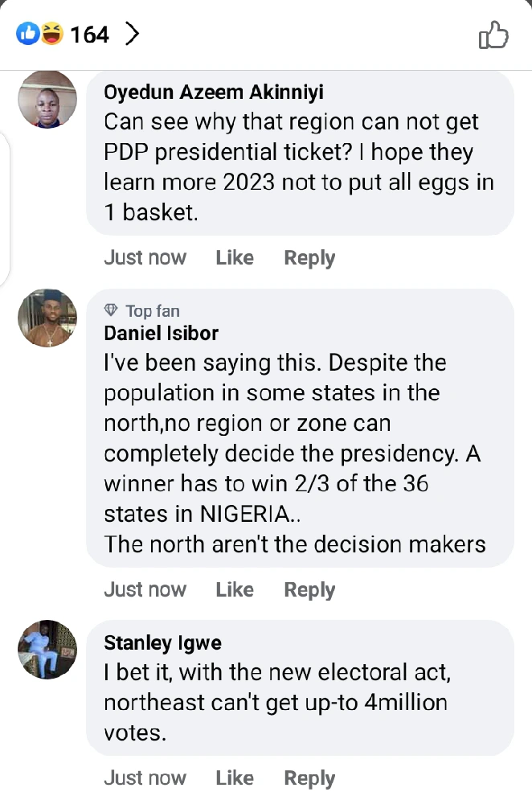Click the Top fan diamond badge icon
The width and height of the screenshot is (532, 792).
pyautogui.click(x=112, y=311)
